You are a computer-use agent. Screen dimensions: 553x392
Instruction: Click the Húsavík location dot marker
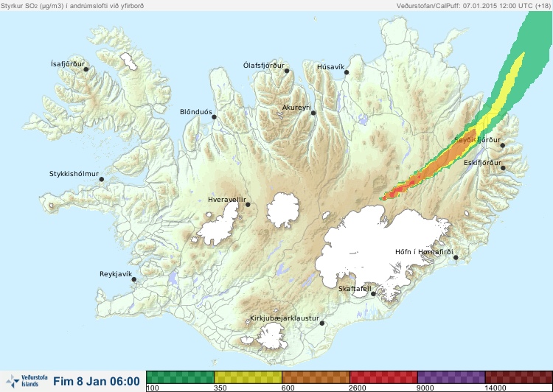347,72
